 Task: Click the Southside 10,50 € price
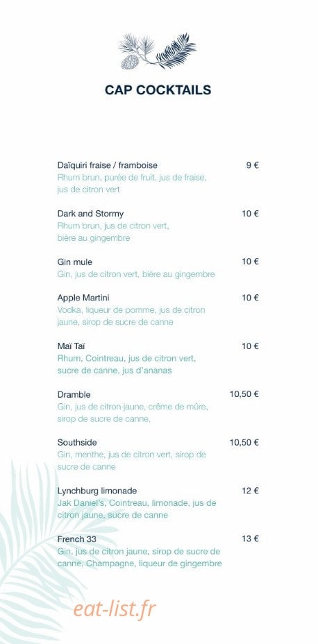244,442
